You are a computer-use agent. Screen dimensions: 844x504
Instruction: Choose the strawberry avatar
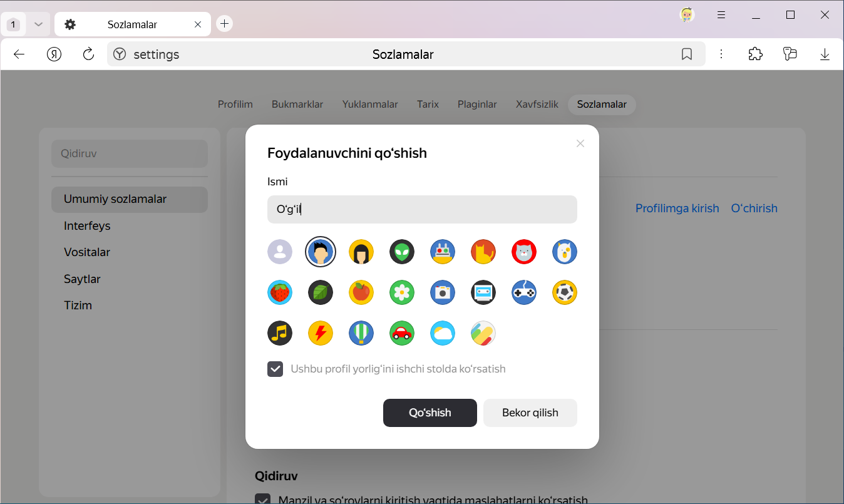(x=280, y=292)
